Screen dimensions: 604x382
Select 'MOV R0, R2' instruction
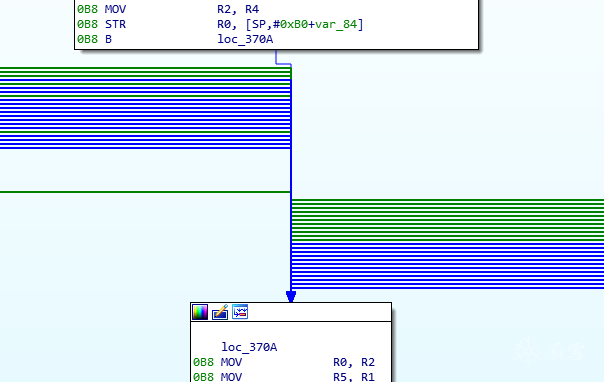pyautogui.click(x=284, y=362)
